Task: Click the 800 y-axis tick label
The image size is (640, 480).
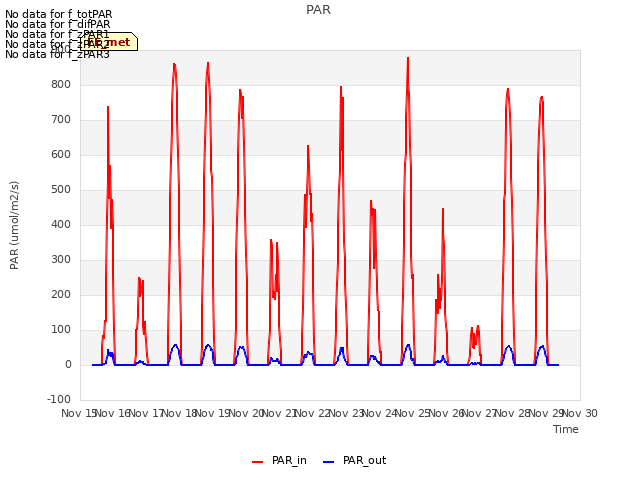Action: 61,85
